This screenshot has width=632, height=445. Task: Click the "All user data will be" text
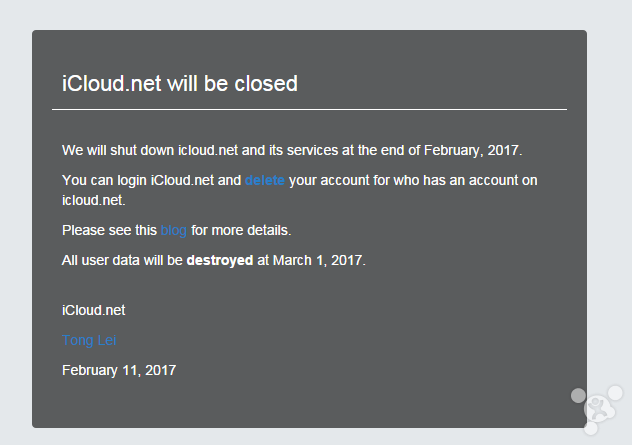coord(122,260)
